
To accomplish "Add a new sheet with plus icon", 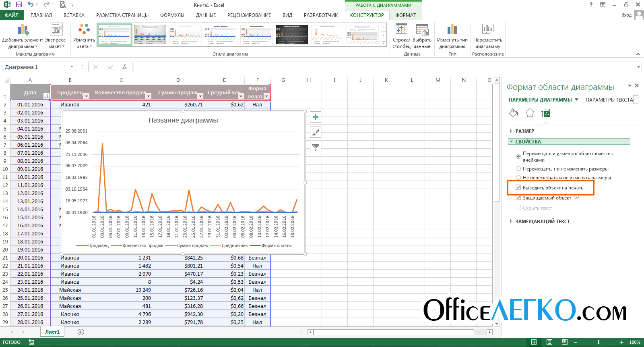I will [x=81, y=332].
